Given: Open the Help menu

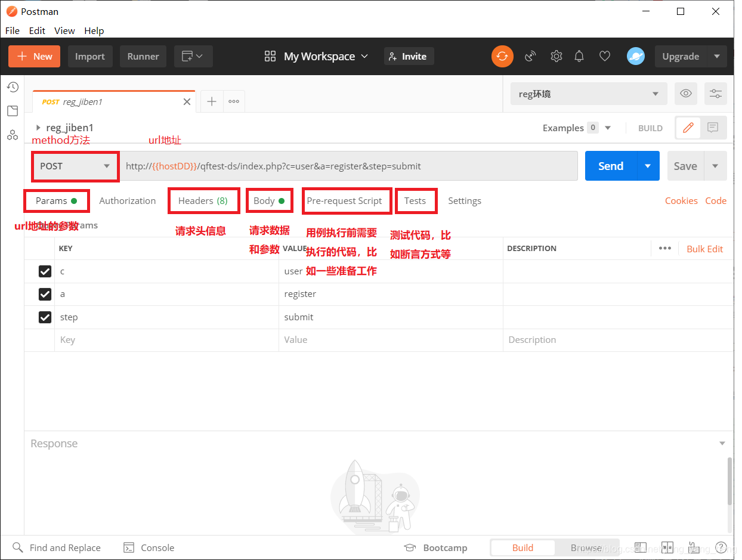Looking at the screenshot, I should pyautogui.click(x=94, y=30).
